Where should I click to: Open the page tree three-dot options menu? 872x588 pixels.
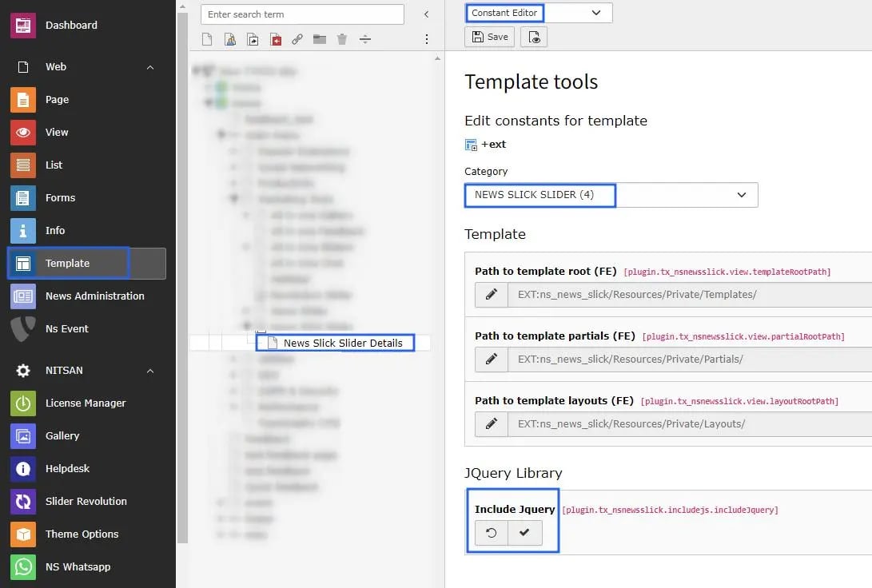point(427,39)
